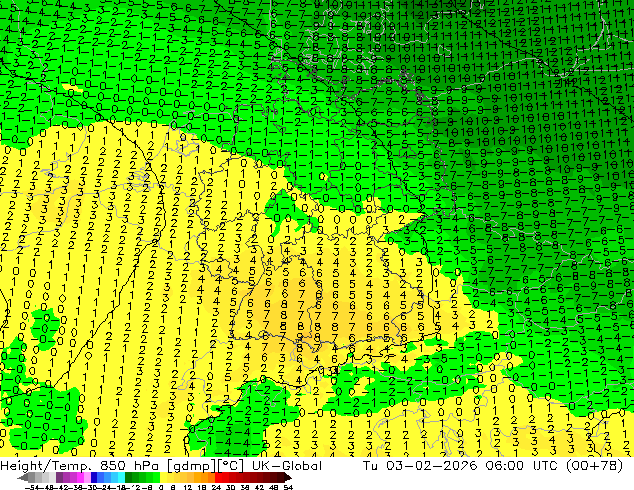Click the "06:00 UTC" time text
Screen dimensions: 634x490
(x=522, y=466)
